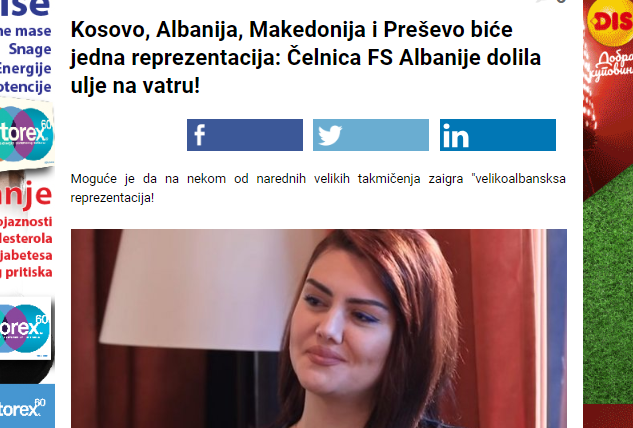
Task: Click the DIS logo in right ad
Action: (x=610, y=21)
